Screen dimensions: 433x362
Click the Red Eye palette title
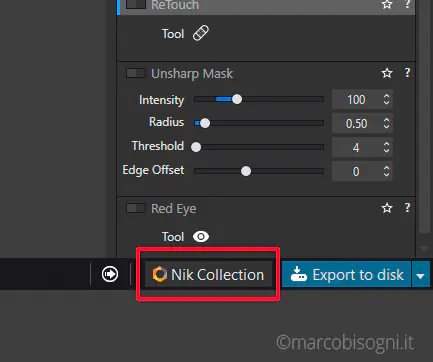pos(174,209)
